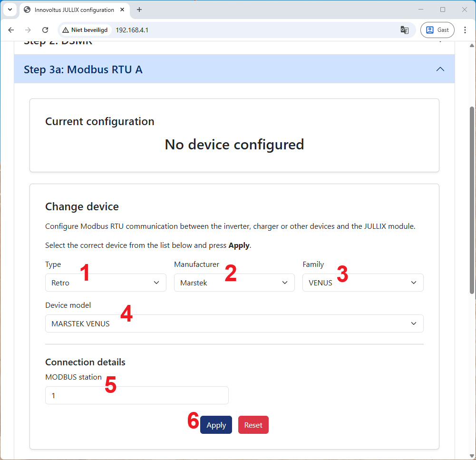Open the Family dropdown showing VENUS

pyautogui.click(x=363, y=283)
